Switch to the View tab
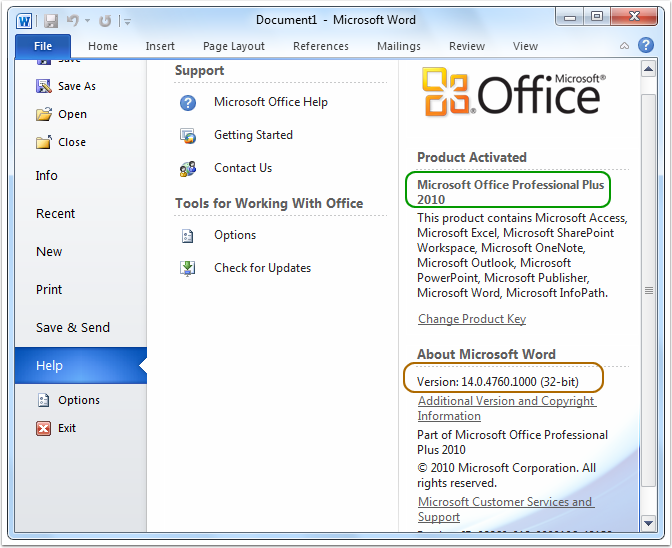This screenshot has width=672, height=548. 525,46
